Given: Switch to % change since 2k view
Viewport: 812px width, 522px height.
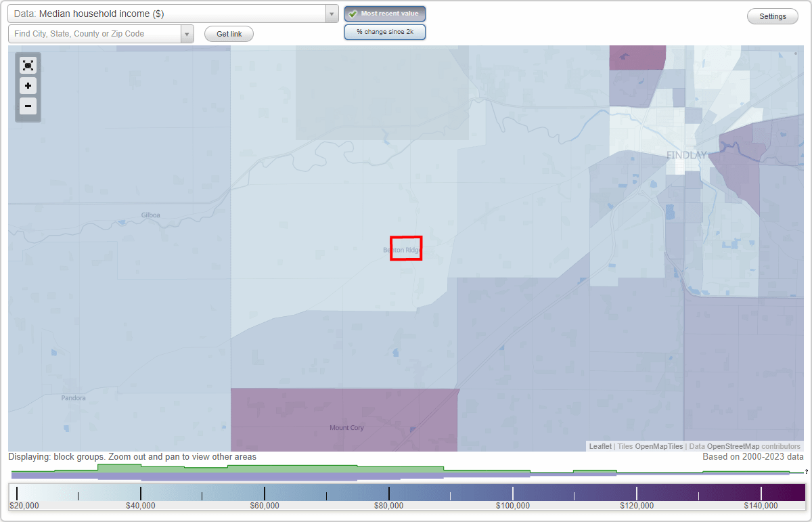Looking at the screenshot, I should pyautogui.click(x=384, y=31).
